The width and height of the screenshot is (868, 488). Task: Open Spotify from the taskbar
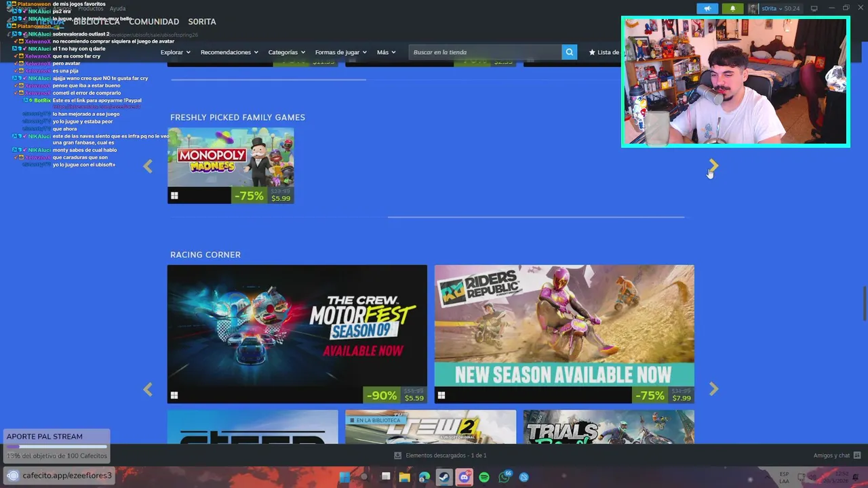click(484, 477)
